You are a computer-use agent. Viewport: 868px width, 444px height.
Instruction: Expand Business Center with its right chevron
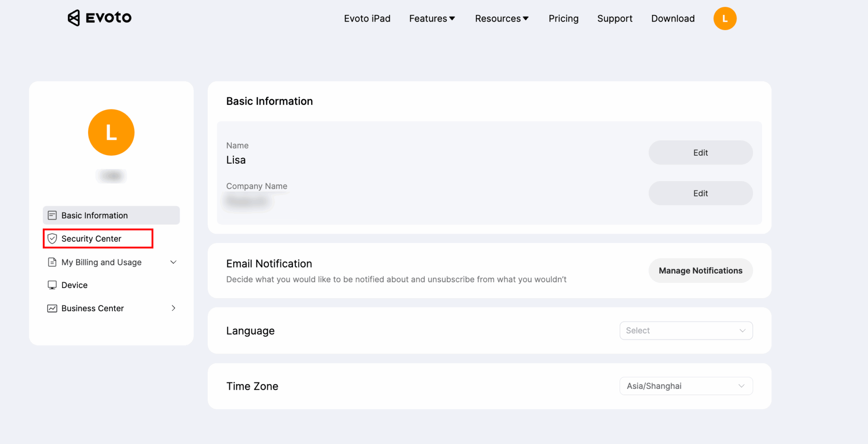click(173, 308)
